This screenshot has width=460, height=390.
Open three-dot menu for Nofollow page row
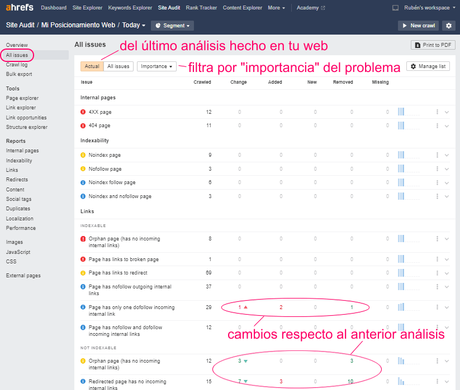point(437,169)
